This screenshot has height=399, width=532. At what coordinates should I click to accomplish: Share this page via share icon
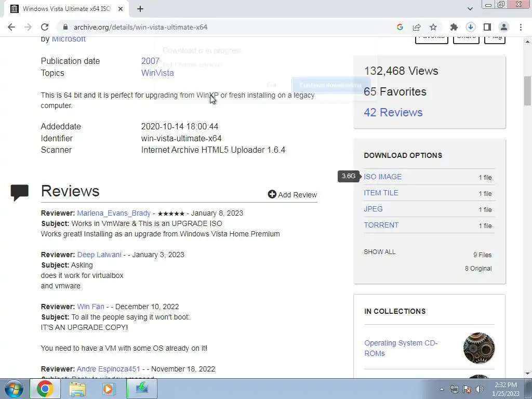point(417,27)
